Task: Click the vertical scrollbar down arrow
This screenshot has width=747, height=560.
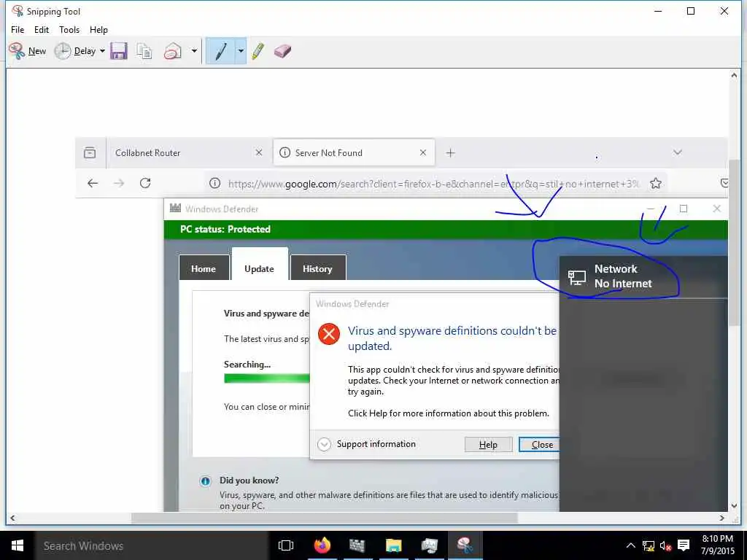Action: [734, 506]
